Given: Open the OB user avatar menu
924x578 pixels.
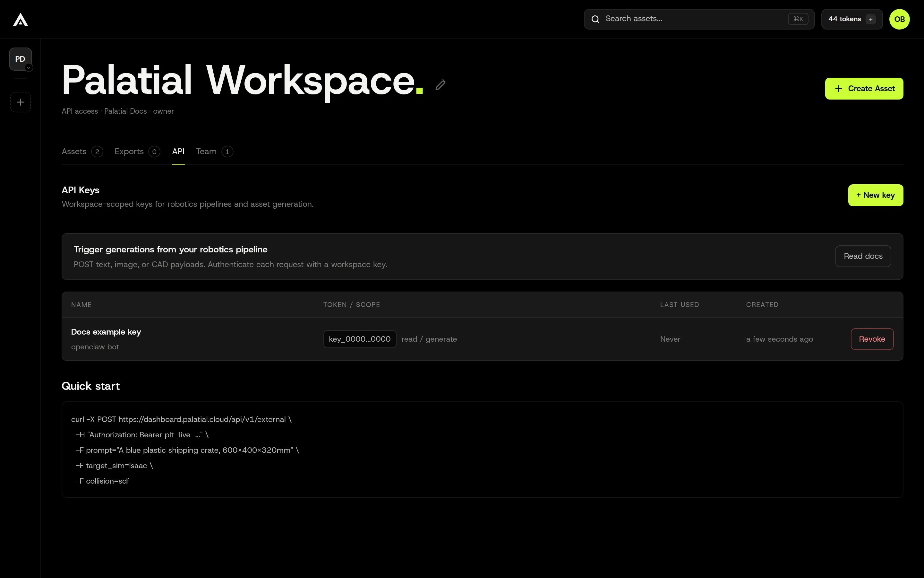Looking at the screenshot, I should tap(899, 19).
